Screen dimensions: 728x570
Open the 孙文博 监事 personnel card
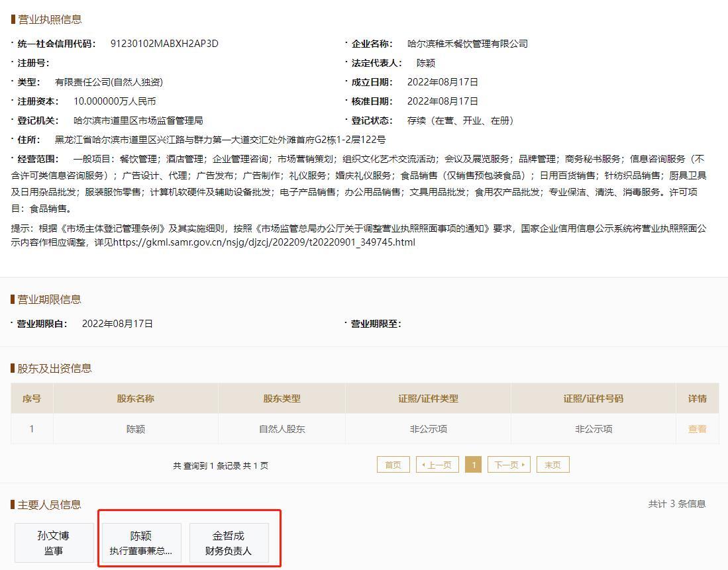[x=54, y=543]
